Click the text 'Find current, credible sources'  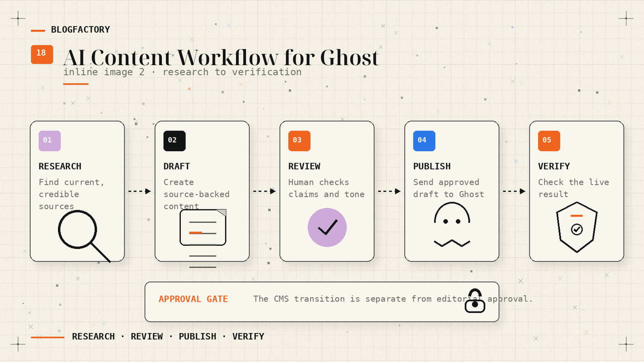point(72,194)
